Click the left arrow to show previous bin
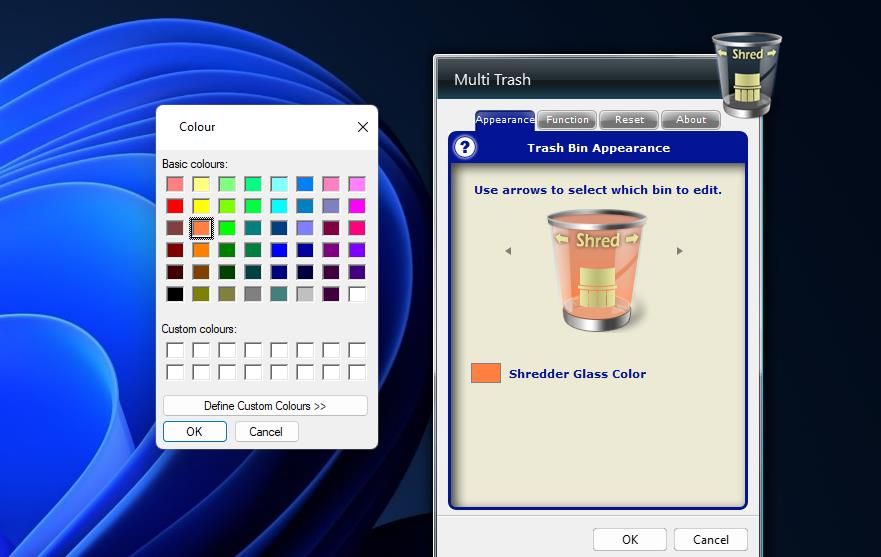 click(508, 251)
